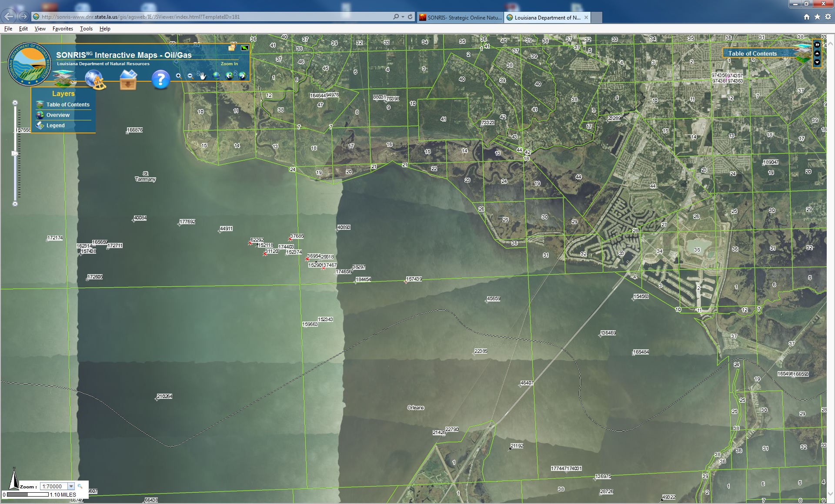Image resolution: width=835 pixels, height=504 pixels.
Task: Click the Overview globe icon in Layers menu
Action: (x=40, y=115)
